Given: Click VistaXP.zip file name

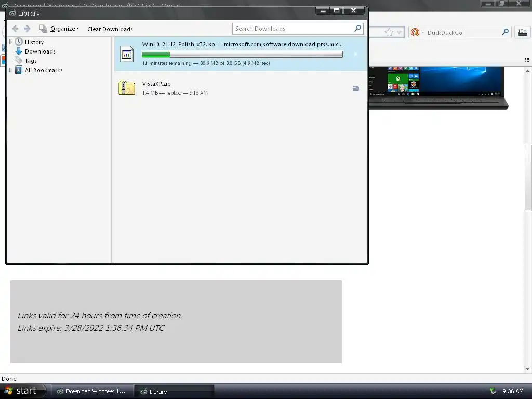Looking at the screenshot, I should (156, 84).
